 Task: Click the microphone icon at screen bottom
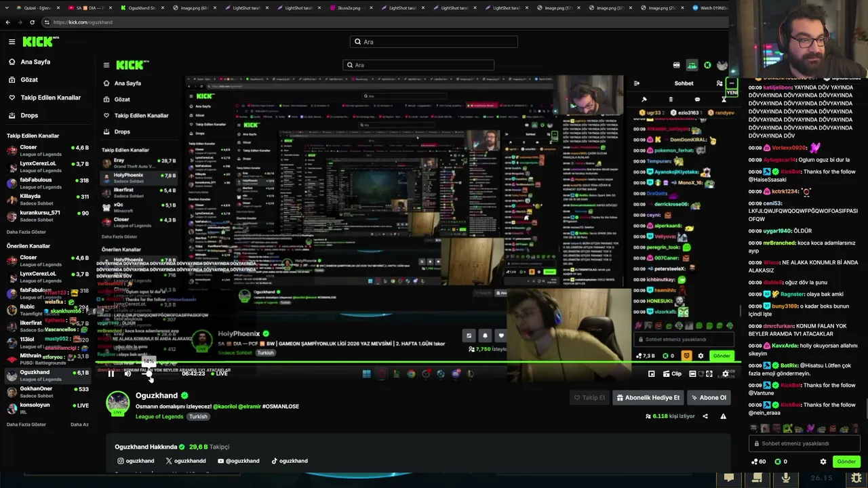click(785, 478)
